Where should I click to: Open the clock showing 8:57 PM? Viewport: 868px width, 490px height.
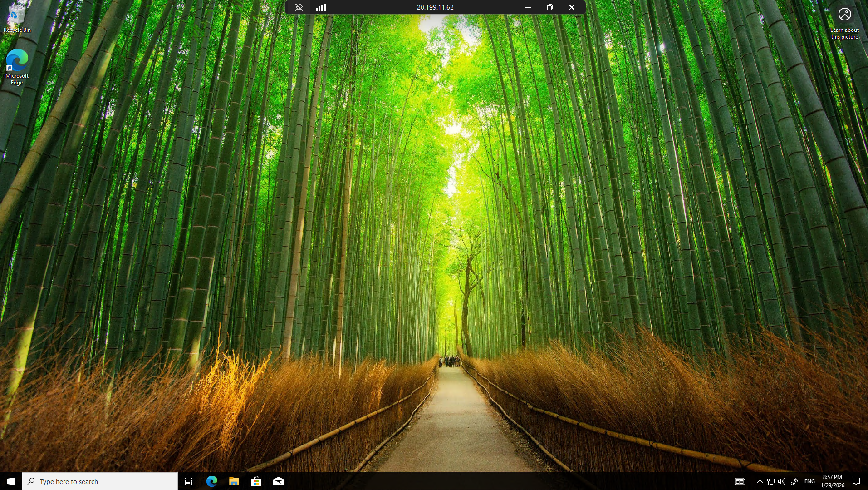[x=832, y=481]
